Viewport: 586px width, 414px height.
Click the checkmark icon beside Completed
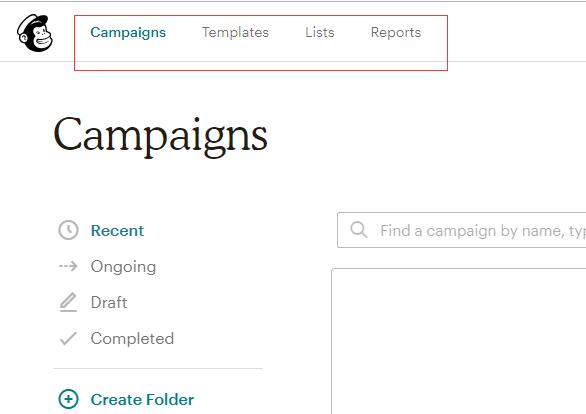[68, 338]
